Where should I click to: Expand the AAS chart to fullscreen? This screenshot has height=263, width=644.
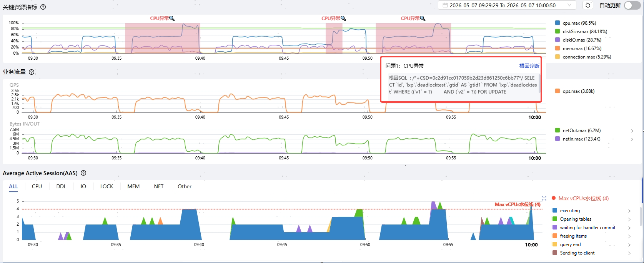(x=544, y=198)
